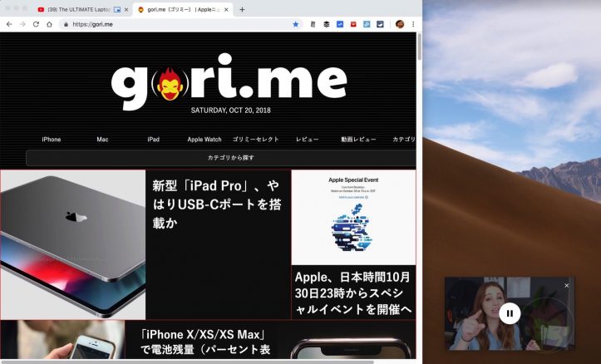Click the gori.me monkey logo

[x=229, y=81]
